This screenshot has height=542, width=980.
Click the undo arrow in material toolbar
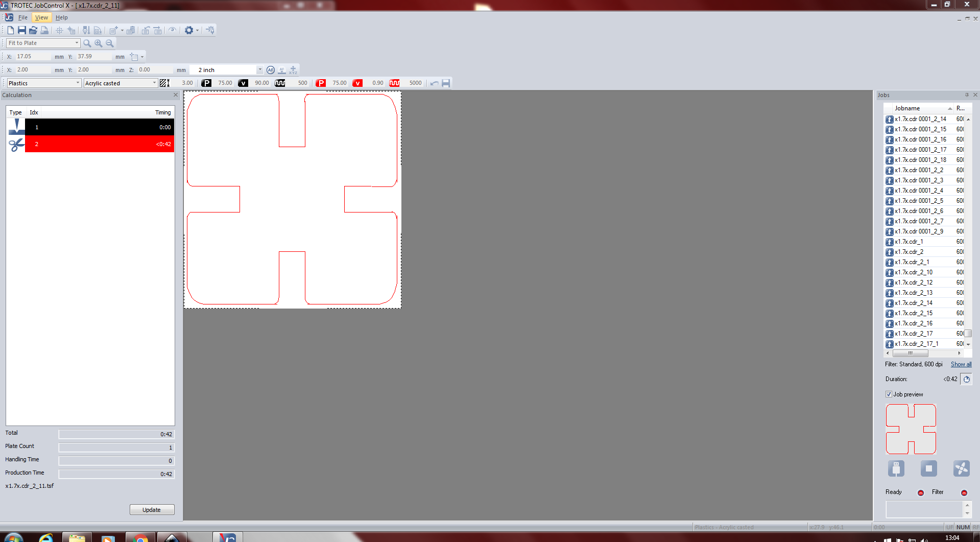click(x=435, y=83)
